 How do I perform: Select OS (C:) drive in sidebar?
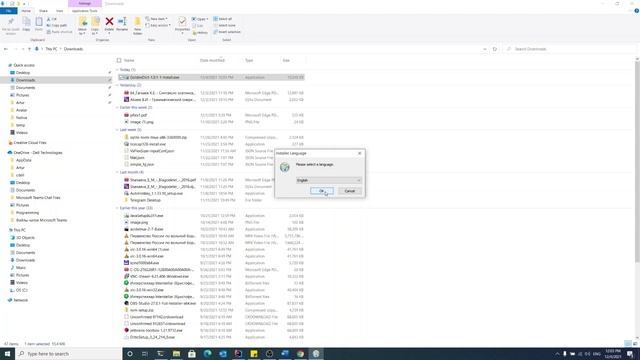[21, 290]
